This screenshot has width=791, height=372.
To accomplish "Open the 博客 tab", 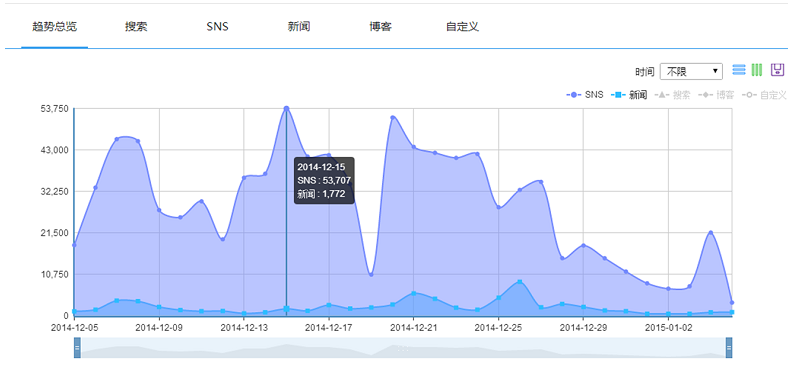I will click(x=380, y=27).
